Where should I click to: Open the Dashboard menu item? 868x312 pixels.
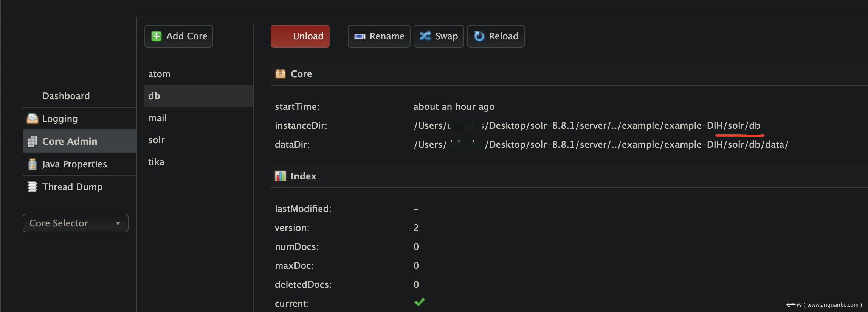[x=66, y=96]
